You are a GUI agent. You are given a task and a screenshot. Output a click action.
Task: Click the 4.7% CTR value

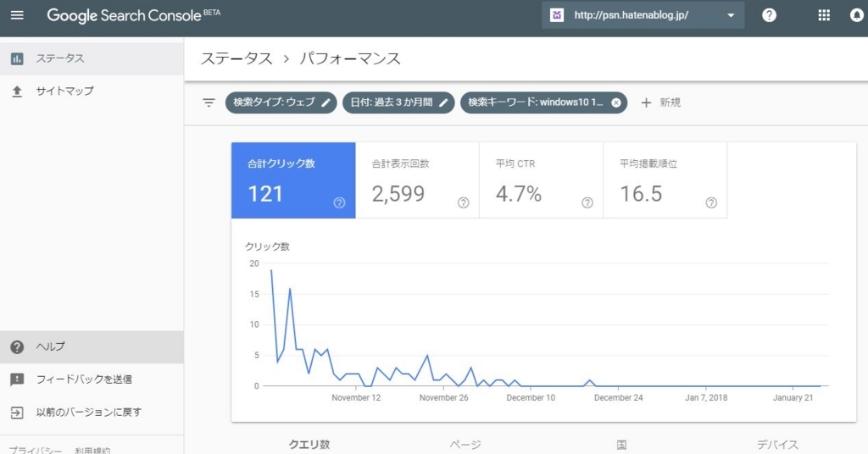[519, 194]
